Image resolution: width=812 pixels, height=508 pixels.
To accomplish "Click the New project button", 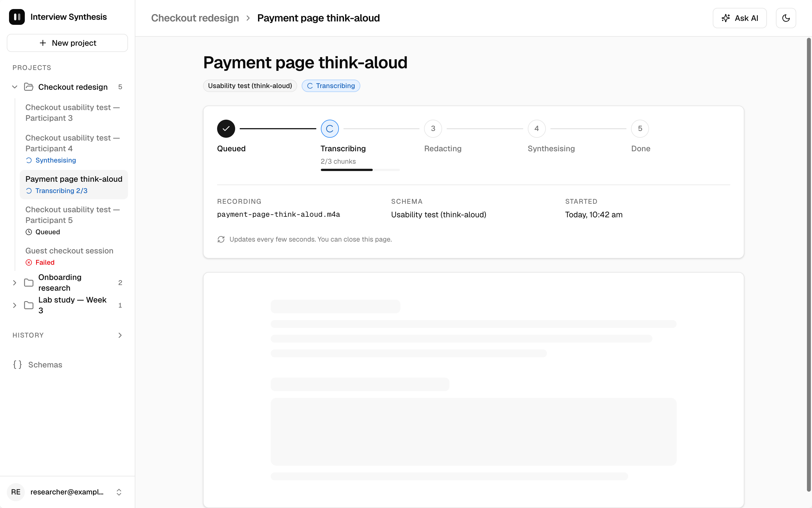I will (x=67, y=43).
